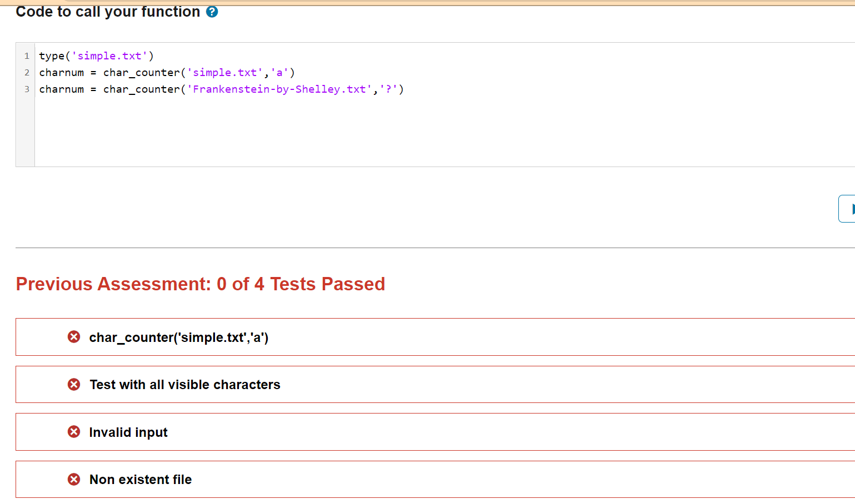Click the failed test icon beside char_counter('simple.txt','a')
The image size is (855, 504).
pos(73,337)
